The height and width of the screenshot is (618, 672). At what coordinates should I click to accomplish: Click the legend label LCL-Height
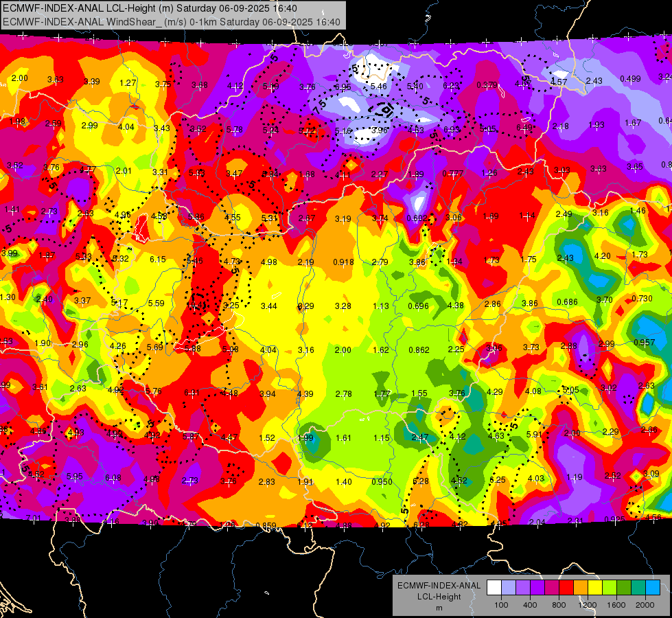coord(439,597)
